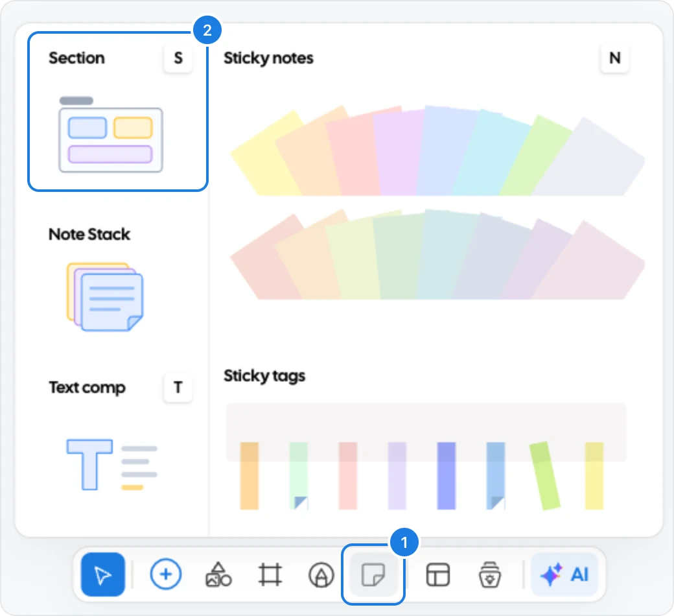Image resolution: width=674 pixels, height=616 pixels.
Task: Select the mint green folded sticky tag
Action: pos(299,475)
